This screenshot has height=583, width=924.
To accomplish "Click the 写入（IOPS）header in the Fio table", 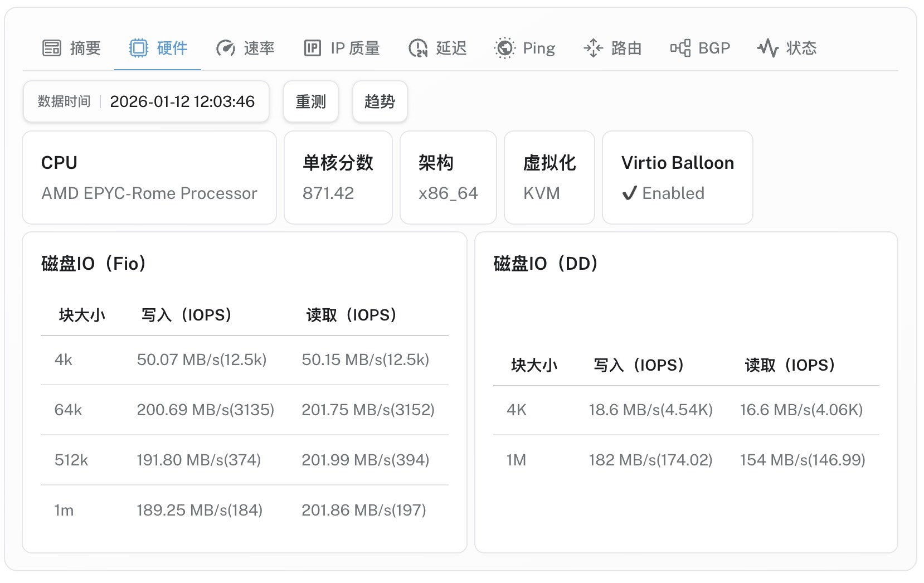I will [187, 315].
